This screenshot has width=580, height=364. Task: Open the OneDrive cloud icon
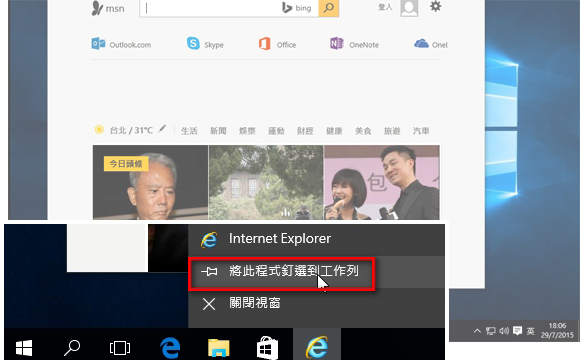(421, 44)
